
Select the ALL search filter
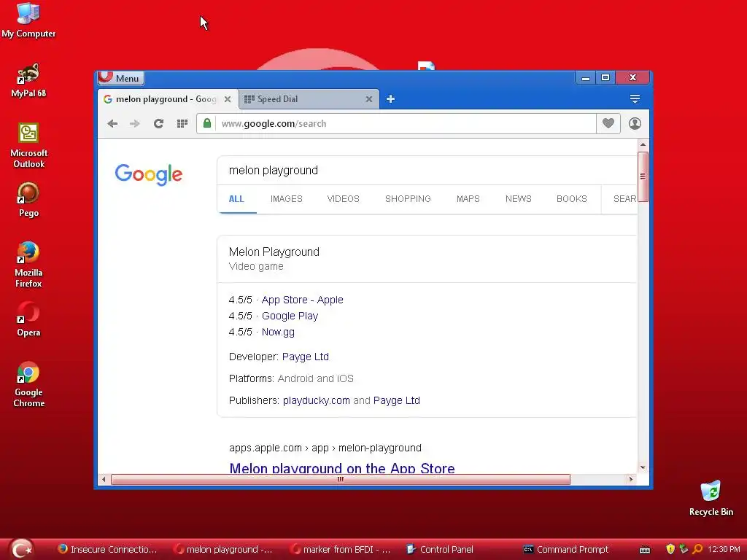236,199
